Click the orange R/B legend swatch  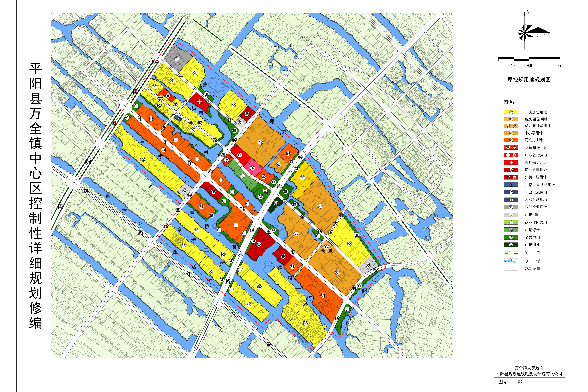(511, 140)
